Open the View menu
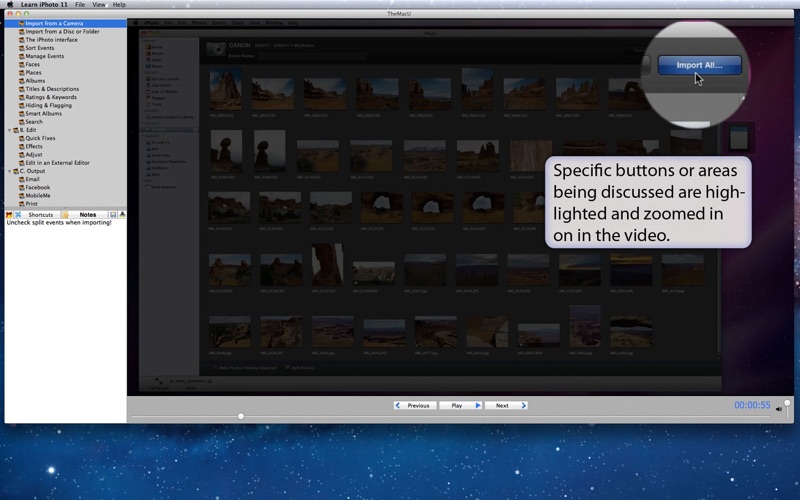The image size is (800, 500). (99, 5)
